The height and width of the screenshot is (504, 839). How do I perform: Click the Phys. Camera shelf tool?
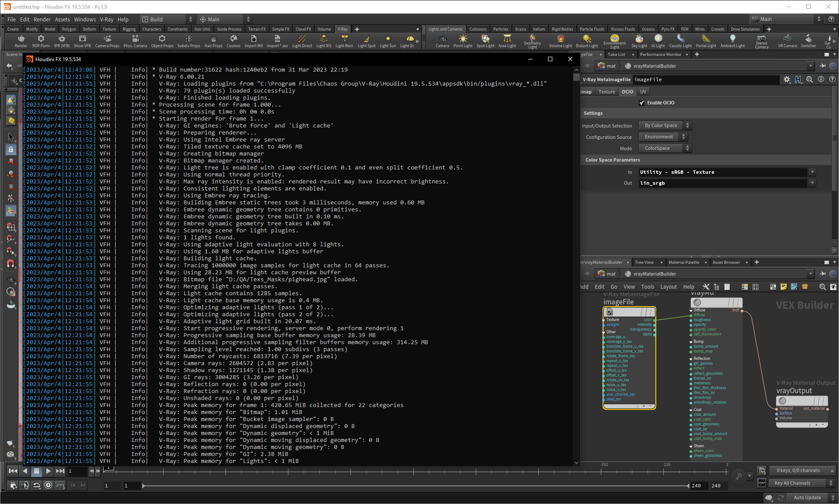(135, 41)
